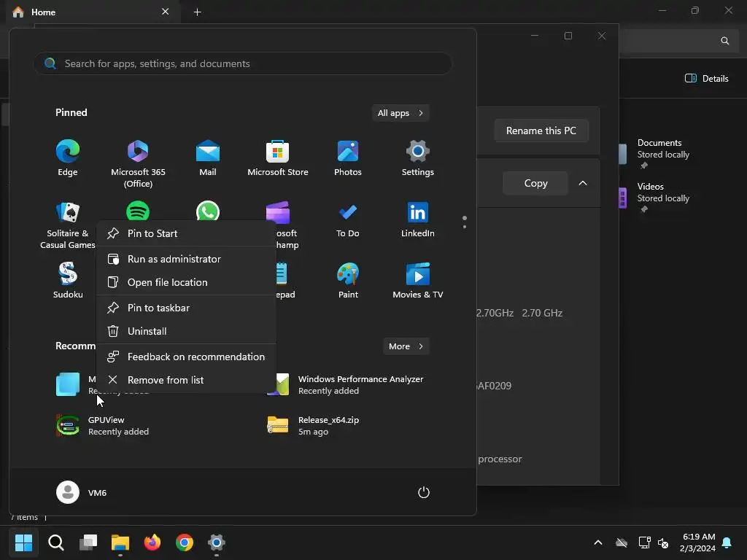Click File Explorer search magnifier icon
The height and width of the screenshot is (560, 747).
point(724,41)
